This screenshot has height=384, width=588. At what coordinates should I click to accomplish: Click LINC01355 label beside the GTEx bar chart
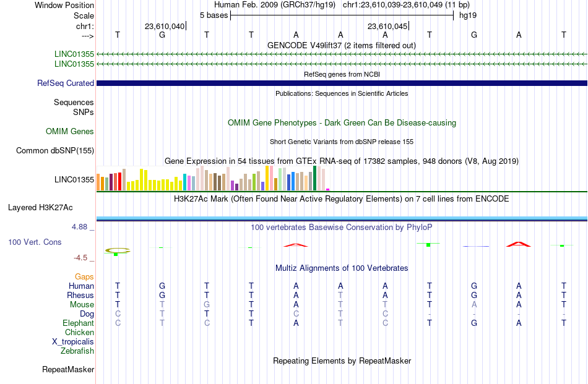[74, 179]
